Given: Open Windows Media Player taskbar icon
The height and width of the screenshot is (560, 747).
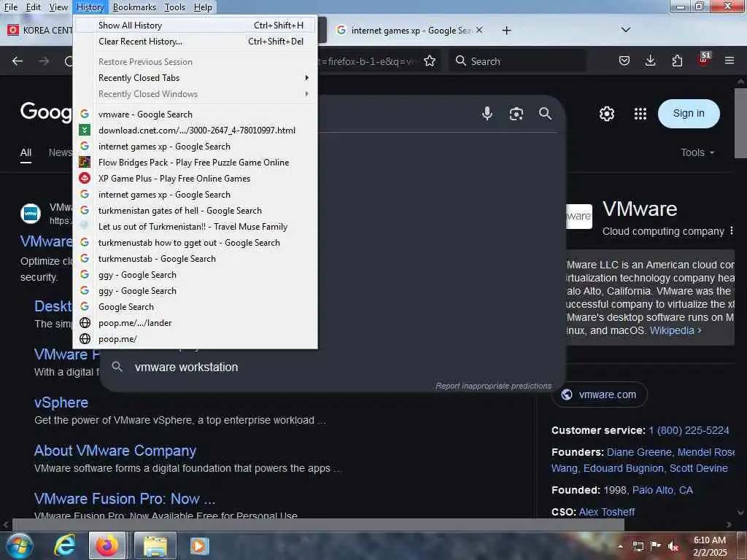Looking at the screenshot, I should (200, 545).
